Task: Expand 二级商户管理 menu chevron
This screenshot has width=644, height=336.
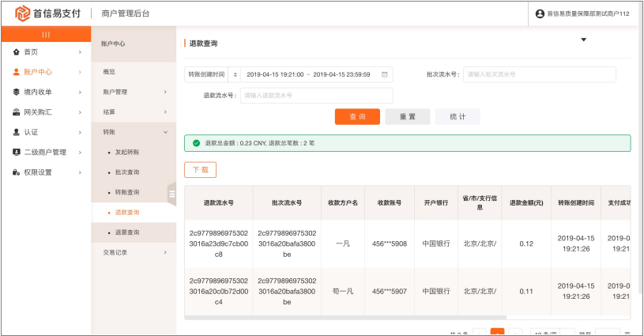Action: coord(80,153)
